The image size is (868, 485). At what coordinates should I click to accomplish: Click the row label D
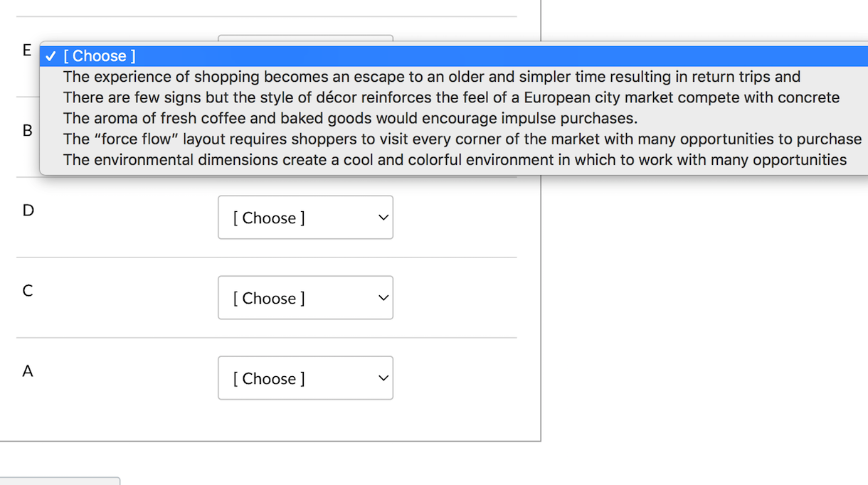tap(26, 210)
